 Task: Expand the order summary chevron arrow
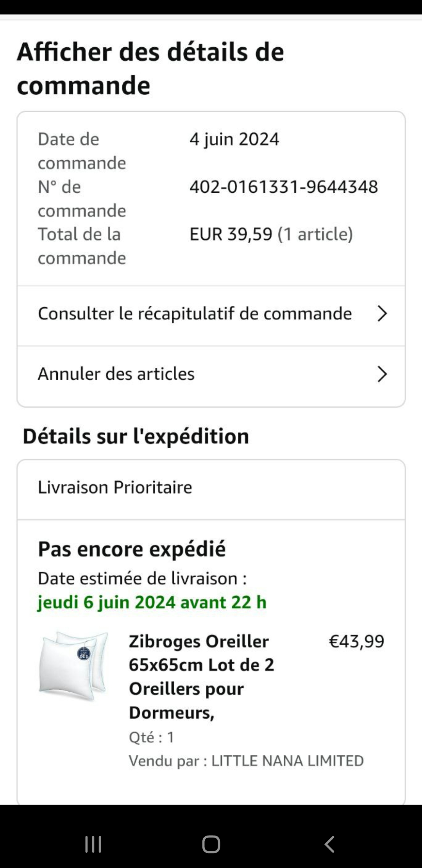(x=382, y=314)
